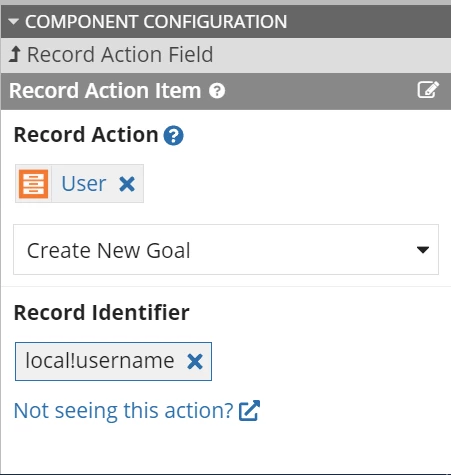Open the Create New Goal dropdown
Image resolution: width=451 pixels, height=475 pixels.
[x=226, y=250]
